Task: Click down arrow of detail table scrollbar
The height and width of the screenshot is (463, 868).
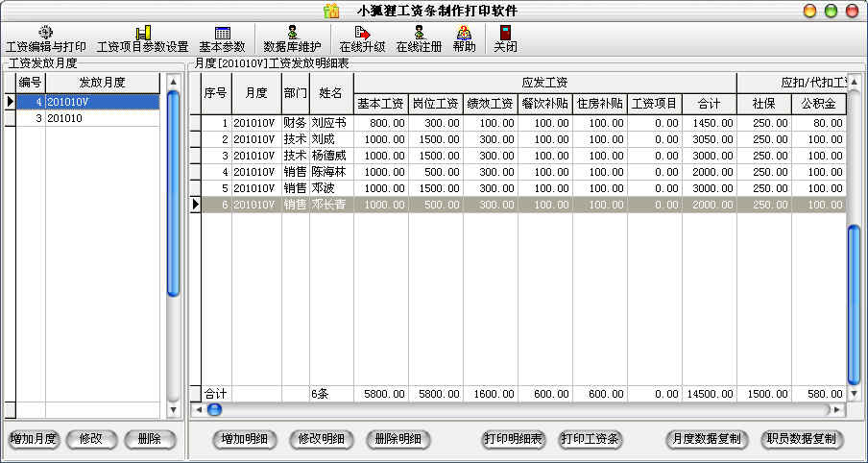Action: pos(854,394)
